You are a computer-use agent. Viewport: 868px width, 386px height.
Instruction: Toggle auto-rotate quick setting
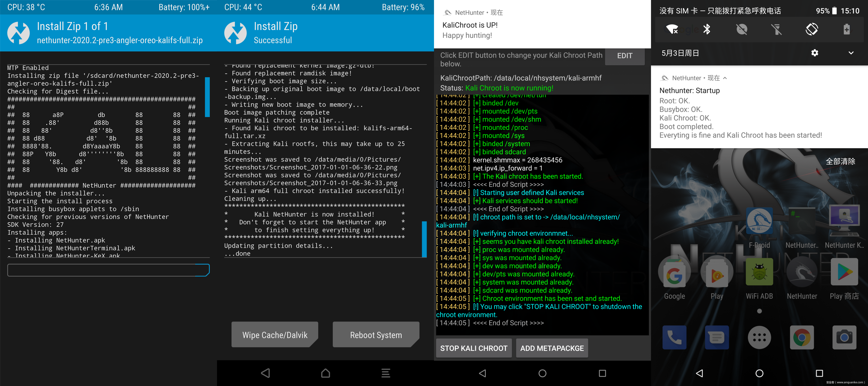pyautogui.click(x=811, y=29)
